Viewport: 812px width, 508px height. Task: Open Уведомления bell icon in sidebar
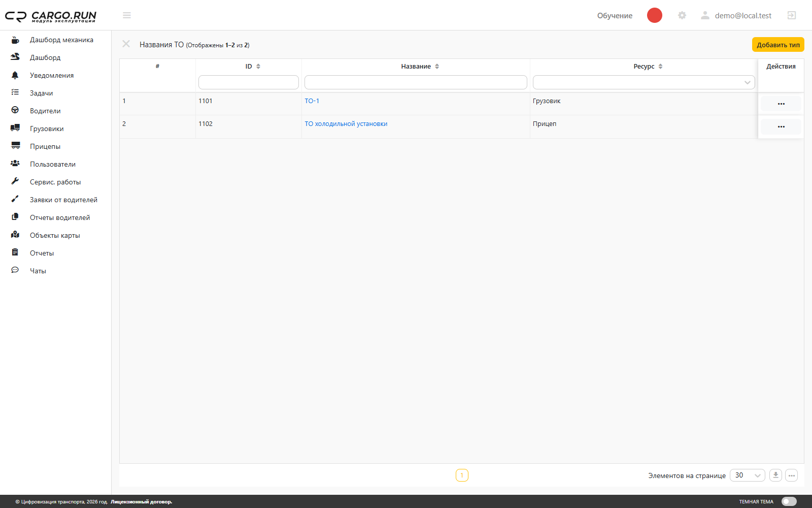(15, 75)
